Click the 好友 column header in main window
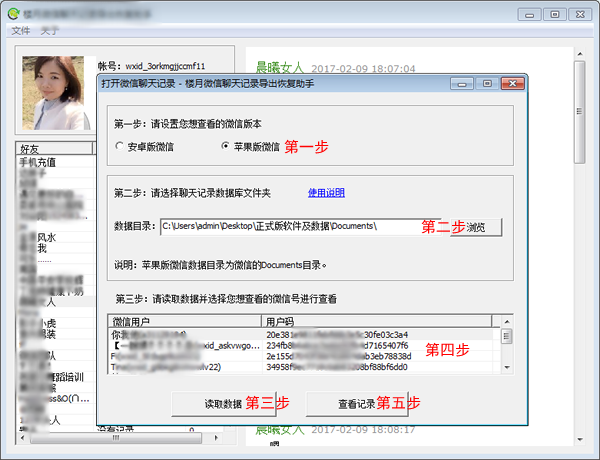The width and height of the screenshot is (600, 460). (54, 148)
